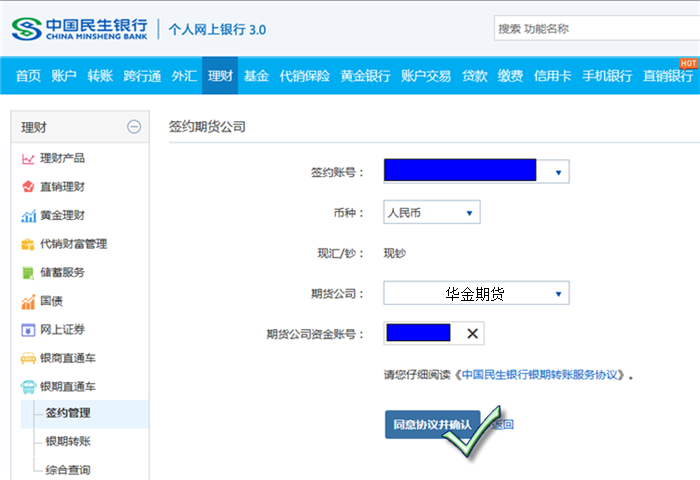Open the 信用卡 menu
Screen dimensions: 700x480
coord(553,76)
